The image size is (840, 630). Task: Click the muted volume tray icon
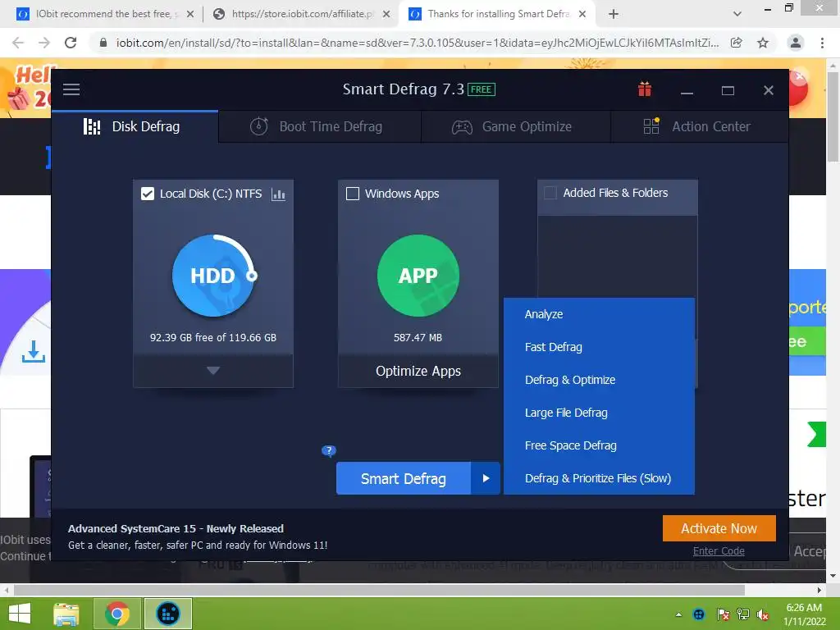pyautogui.click(x=763, y=614)
